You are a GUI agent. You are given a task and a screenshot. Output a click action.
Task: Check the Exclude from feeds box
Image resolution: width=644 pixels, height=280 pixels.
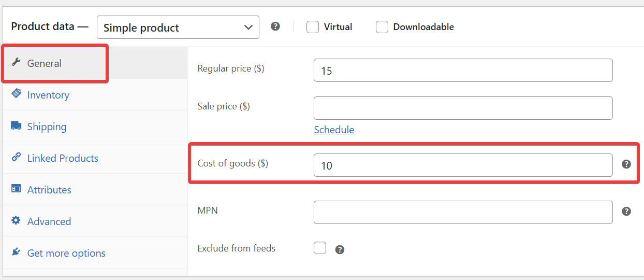[320, 248]
